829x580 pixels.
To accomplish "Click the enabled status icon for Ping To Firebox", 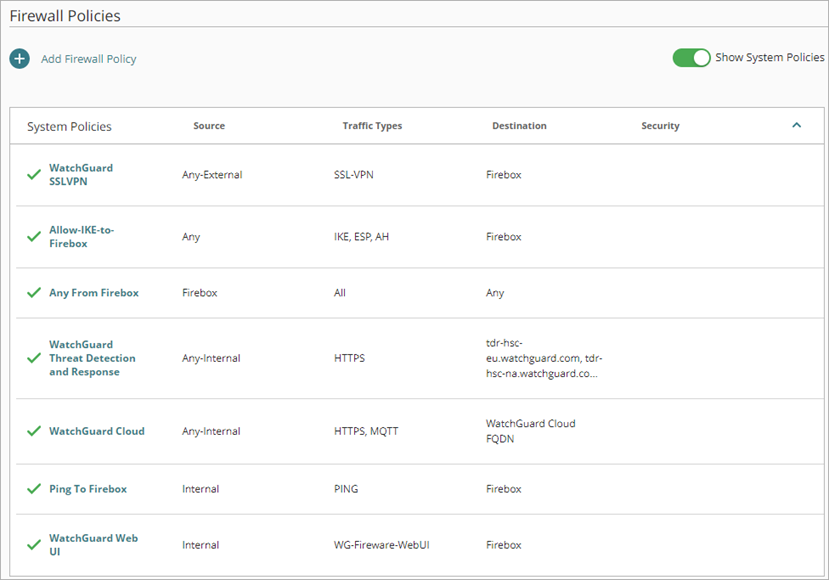I will [32, 488].
